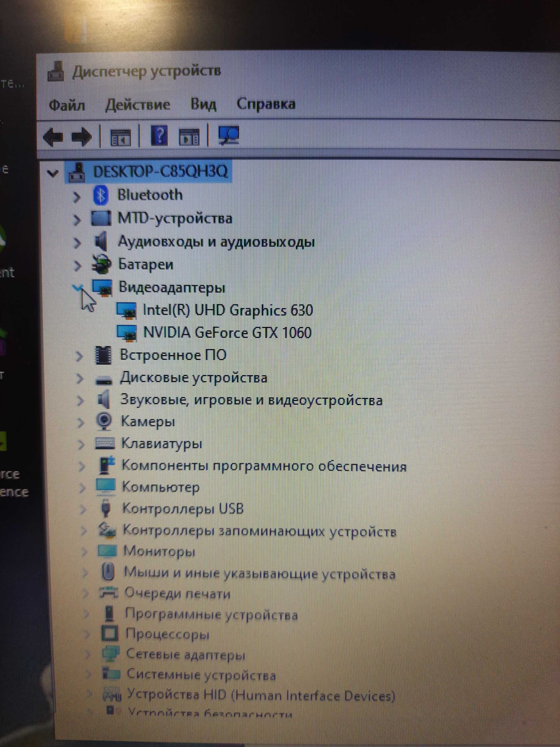560x747 pixels.
Task: Click the Компоненты программного обеспечения icon
Action: (x=107, y=465)
